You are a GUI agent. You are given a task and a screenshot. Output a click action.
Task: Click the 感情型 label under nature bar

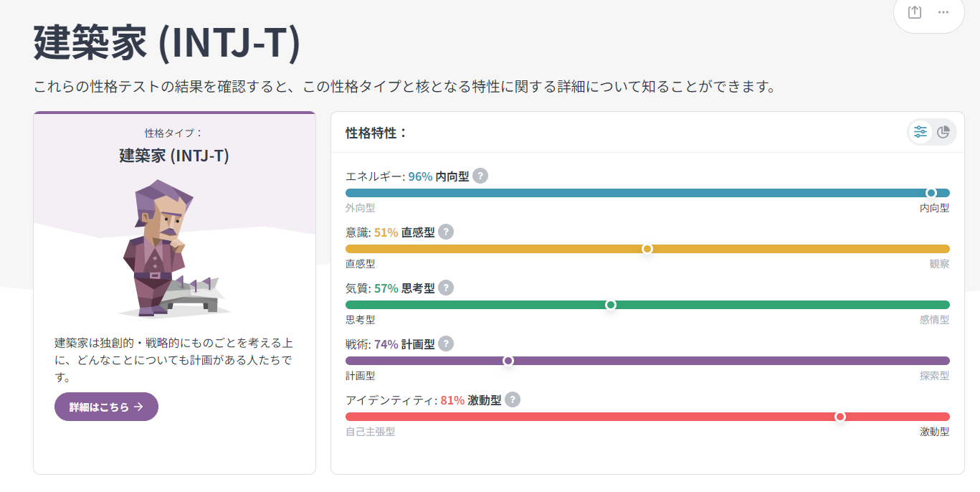click(x=934, y=320)
